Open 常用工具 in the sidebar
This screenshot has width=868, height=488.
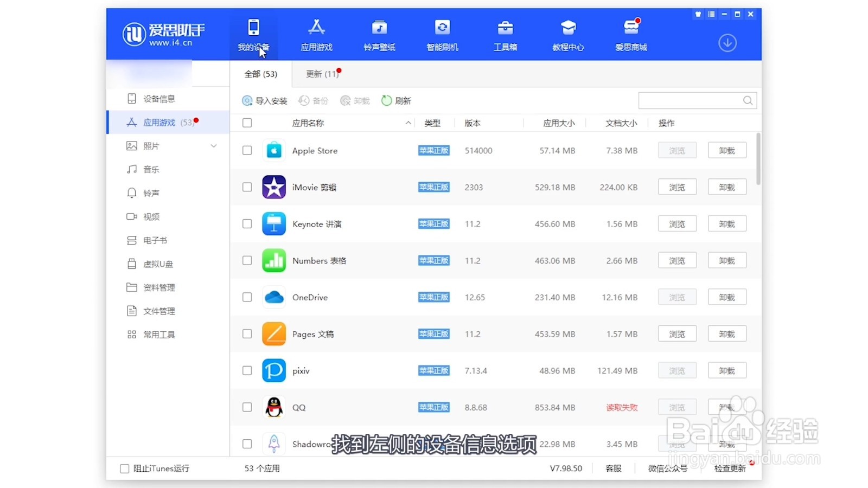pos(168,335)
